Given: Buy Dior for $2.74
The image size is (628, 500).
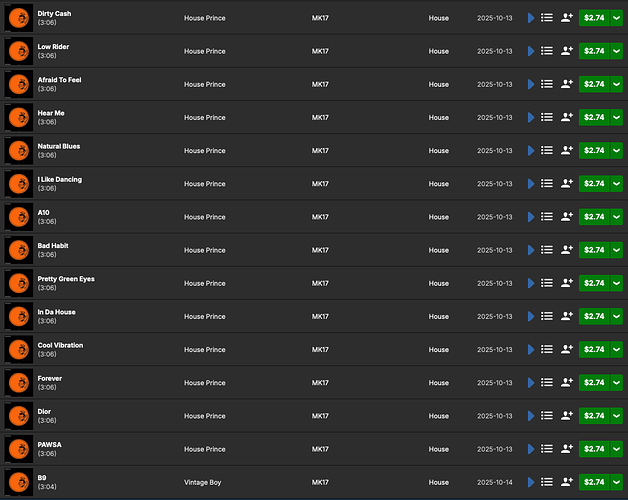Looking at the screenshot, I should pos(594,416).
